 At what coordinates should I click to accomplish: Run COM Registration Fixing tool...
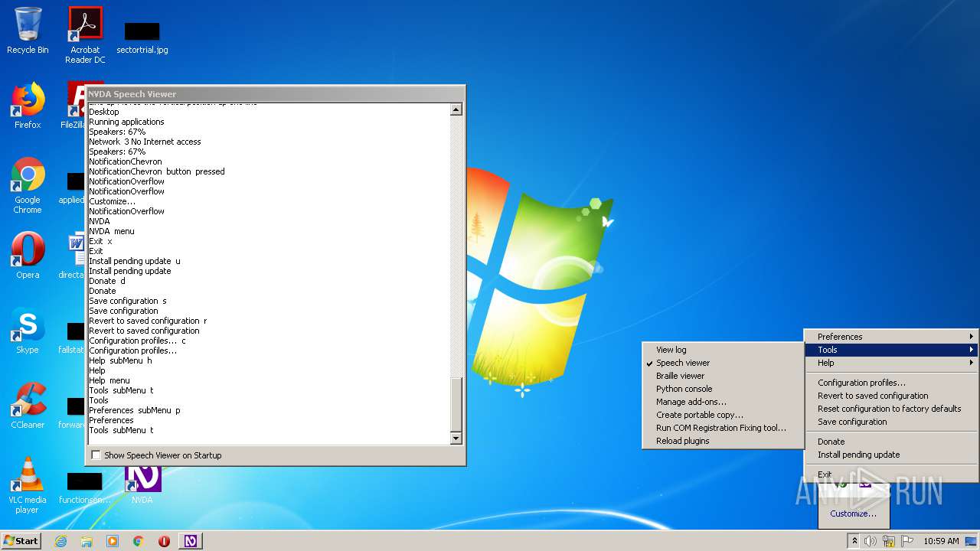(x=722, y=428)
